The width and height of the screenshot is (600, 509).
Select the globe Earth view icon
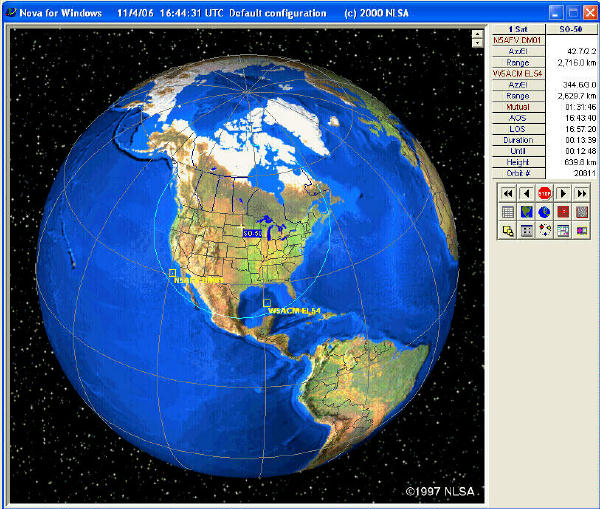coord(545,212)
